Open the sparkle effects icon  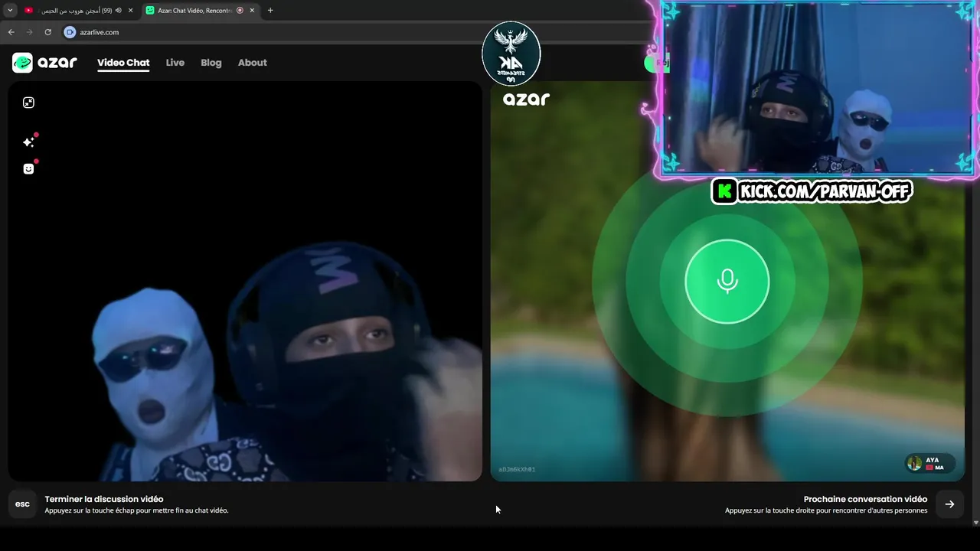28,142
